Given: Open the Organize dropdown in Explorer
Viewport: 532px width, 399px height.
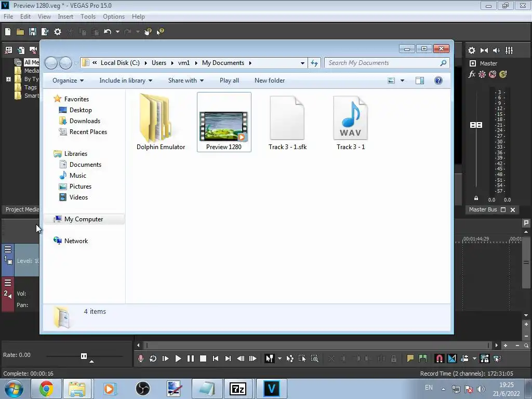Looking at the screenshot, I should point(68,81).
